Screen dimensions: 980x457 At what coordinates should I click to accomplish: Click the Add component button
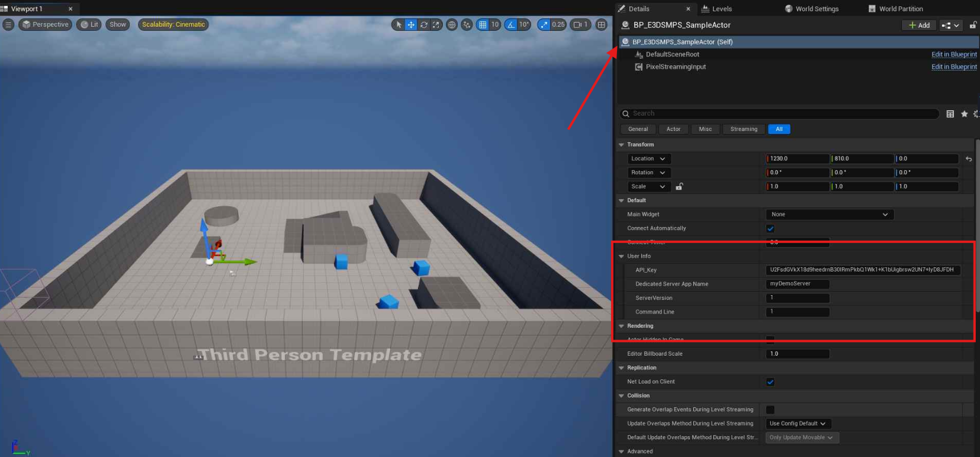(919, 25)
